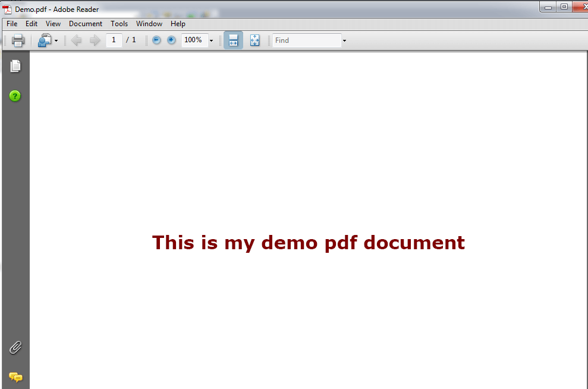The height and width of the screenshot is (389, 588).
Task: Zoom out with the minus button
Action: click(x=156, y=40)
